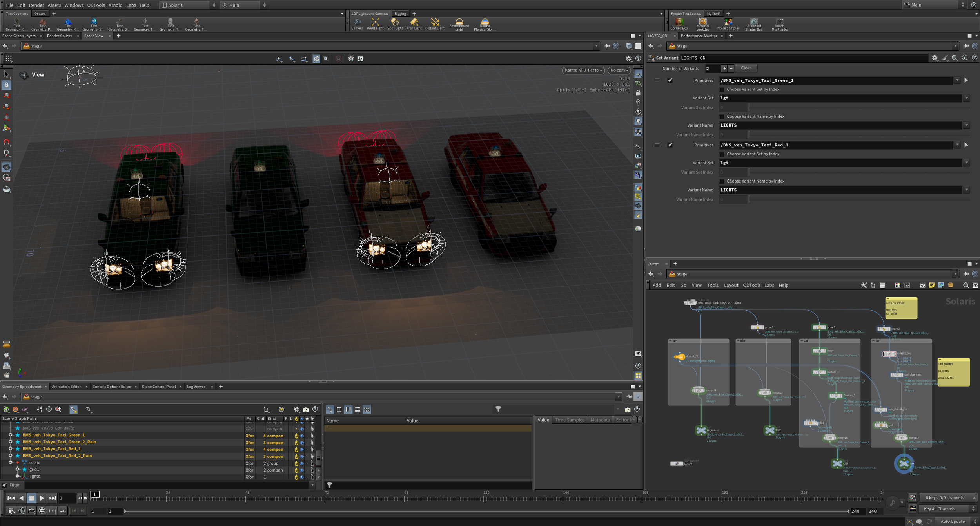This screenshot has width=980, height=526.
Task: Click the Auto Update button
Action: [953, 521]
